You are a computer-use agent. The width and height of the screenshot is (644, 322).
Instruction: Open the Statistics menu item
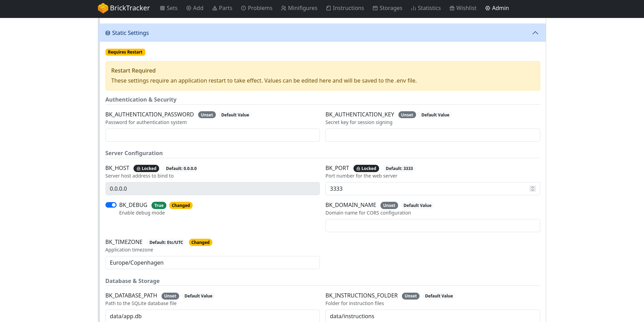[x=426, y=8]
